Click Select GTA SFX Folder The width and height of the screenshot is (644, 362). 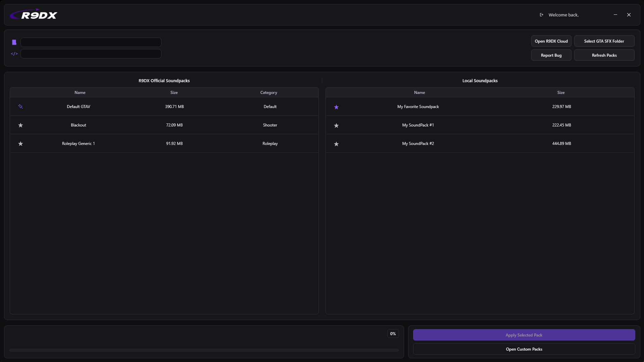pos(604,41)
